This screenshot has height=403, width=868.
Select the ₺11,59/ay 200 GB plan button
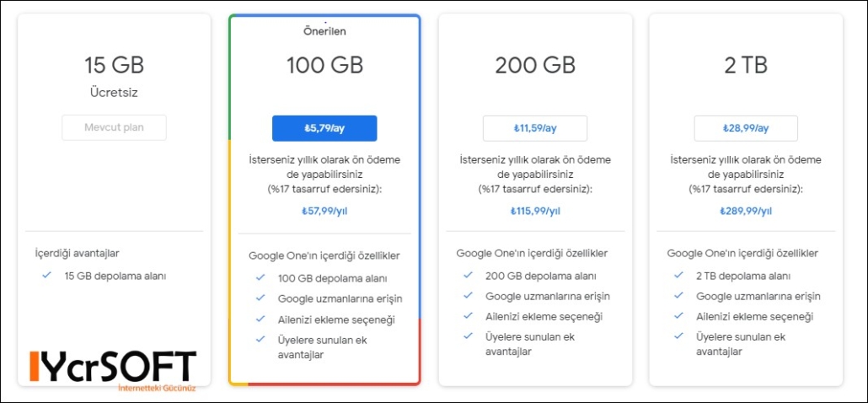(535, 128)
